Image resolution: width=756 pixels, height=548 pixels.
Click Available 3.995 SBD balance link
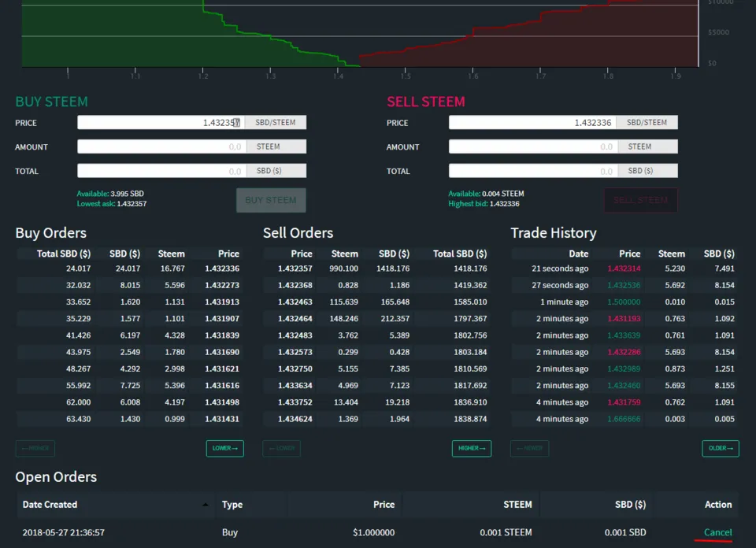[x=110, y=194]
